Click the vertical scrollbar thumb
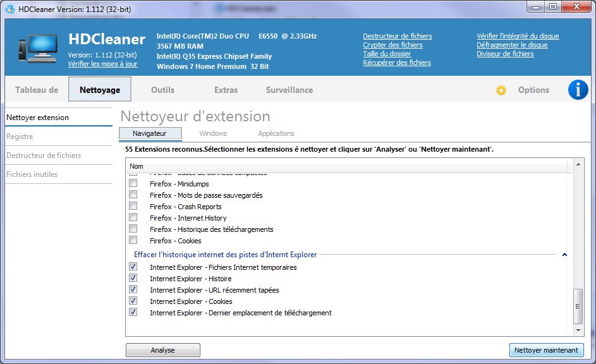Screen dimensions: 596x364 [x=578, y=306]
